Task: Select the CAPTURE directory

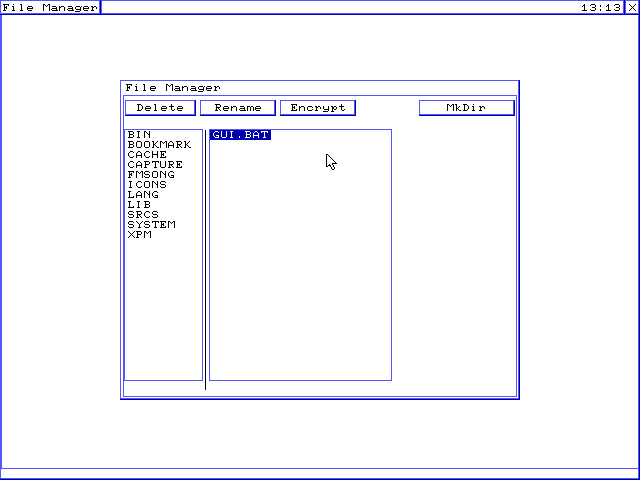Action: pos(155,165)
